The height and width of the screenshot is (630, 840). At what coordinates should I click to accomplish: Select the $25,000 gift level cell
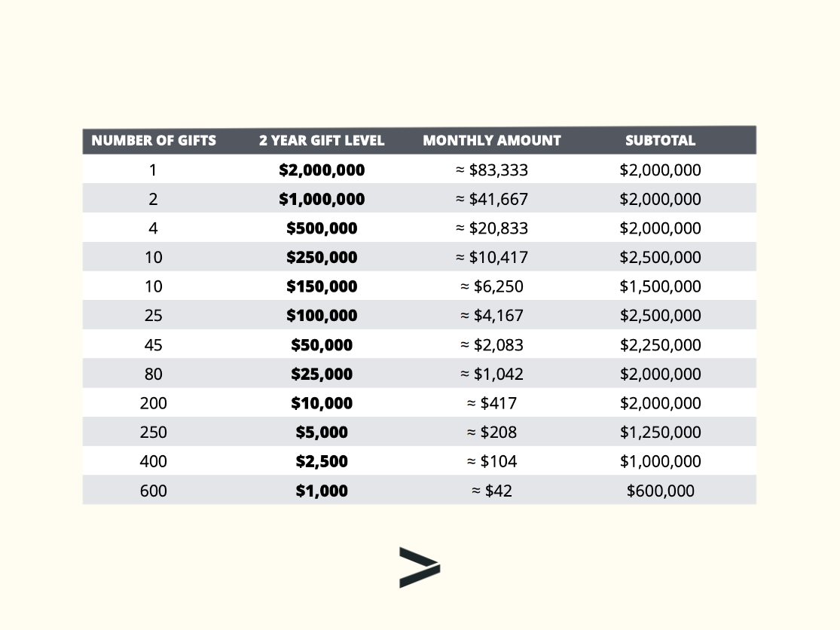pyautogui.click(x=322, y=375)
